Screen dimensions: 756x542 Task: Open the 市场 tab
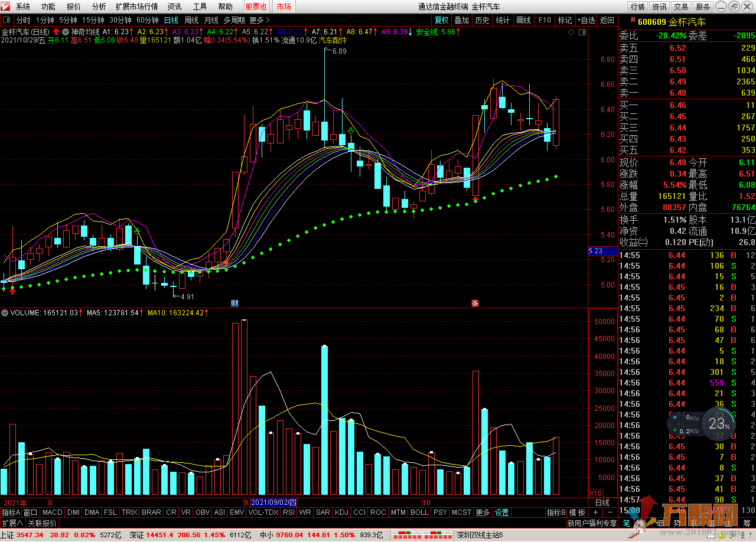284,6
